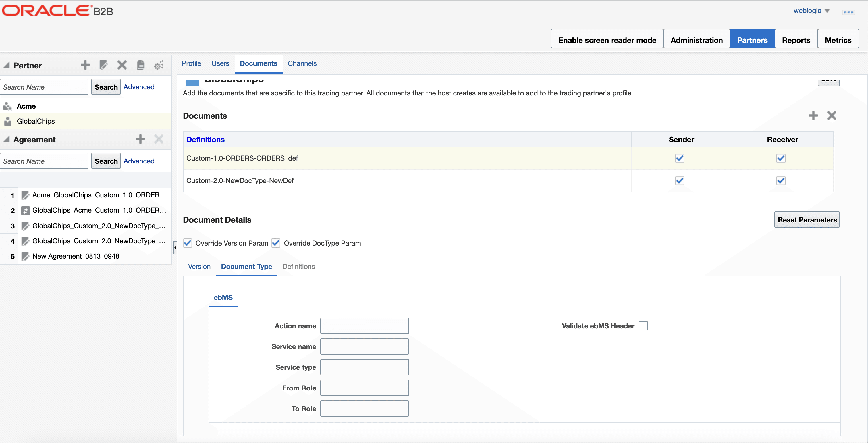Image resolution: width=868 pixels, height=443 pixels.
Task: Click the gear icon in the Partner toolbar
Action: pyautogui.click(x=159, y=65)
